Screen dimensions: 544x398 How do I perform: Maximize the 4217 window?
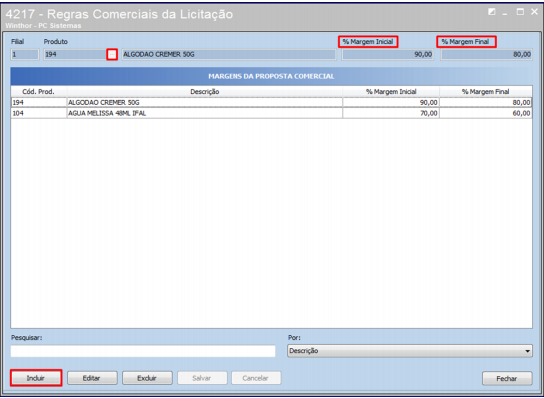520,12
